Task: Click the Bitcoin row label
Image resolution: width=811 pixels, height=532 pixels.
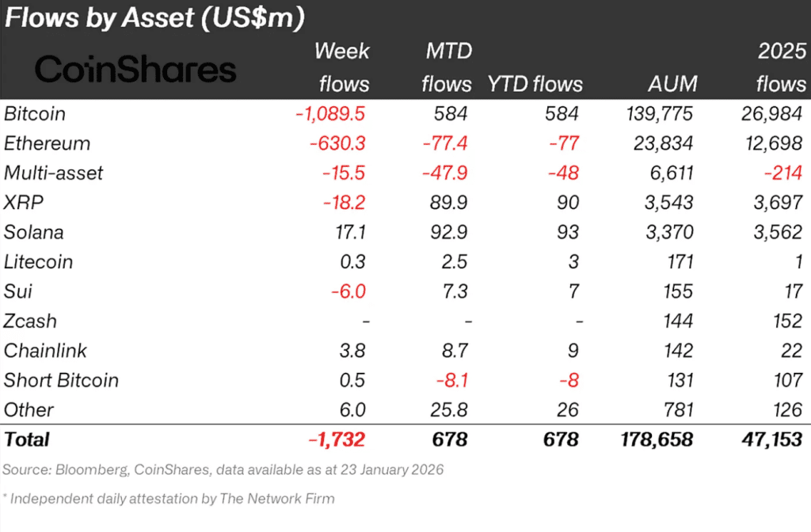Action: point(35,113)
